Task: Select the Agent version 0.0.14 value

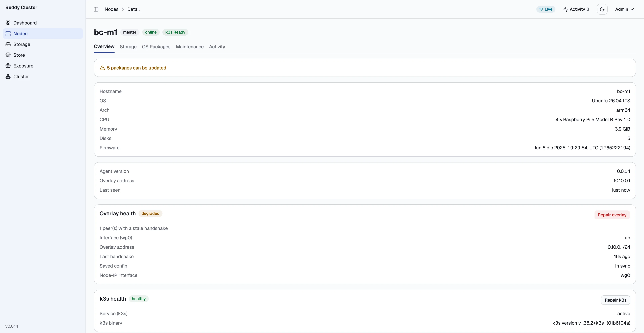Action: tap(624, 171)
